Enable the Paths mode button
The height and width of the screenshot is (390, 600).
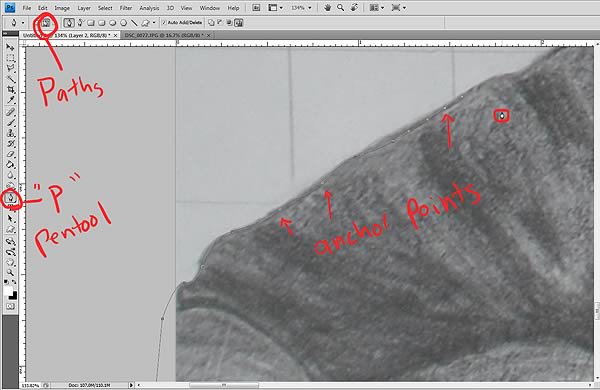pyautogui.click(x=46, y=23)
